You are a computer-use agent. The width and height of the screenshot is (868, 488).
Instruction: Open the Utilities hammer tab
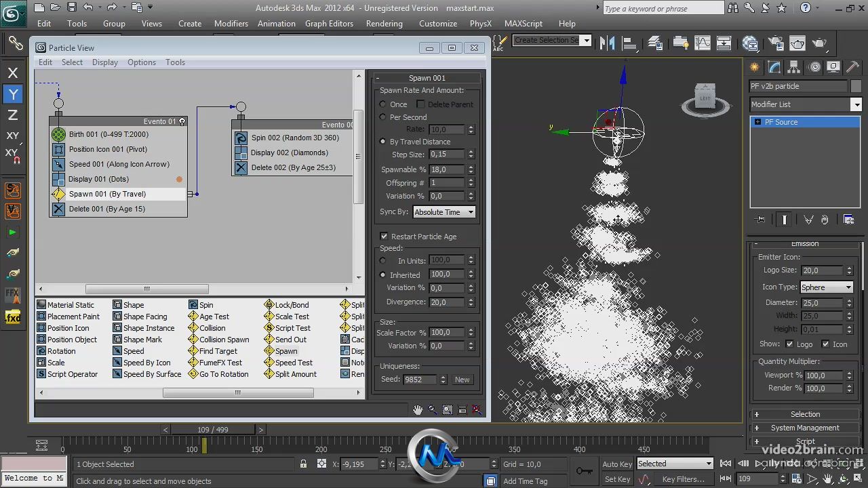coord(852,67)
